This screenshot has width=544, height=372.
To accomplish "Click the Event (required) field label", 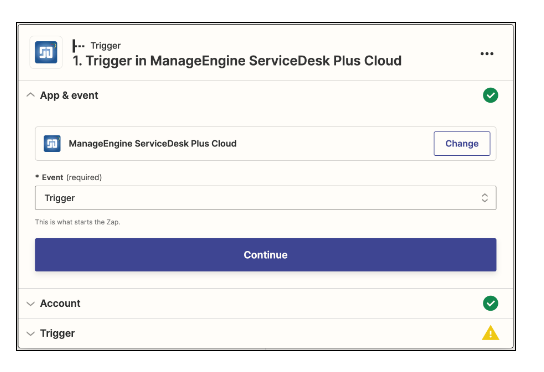I will [69, 177].
